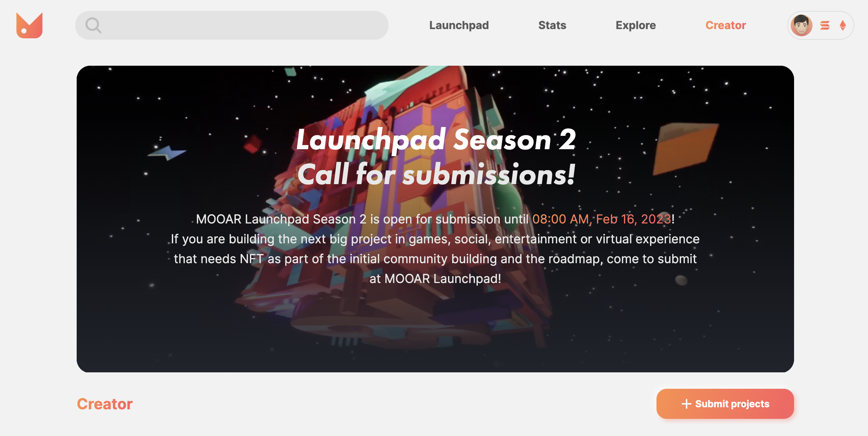The height and width of the screenshot is (436, 868).
Task: Click the Creator section heading
Action: point(105,404)
